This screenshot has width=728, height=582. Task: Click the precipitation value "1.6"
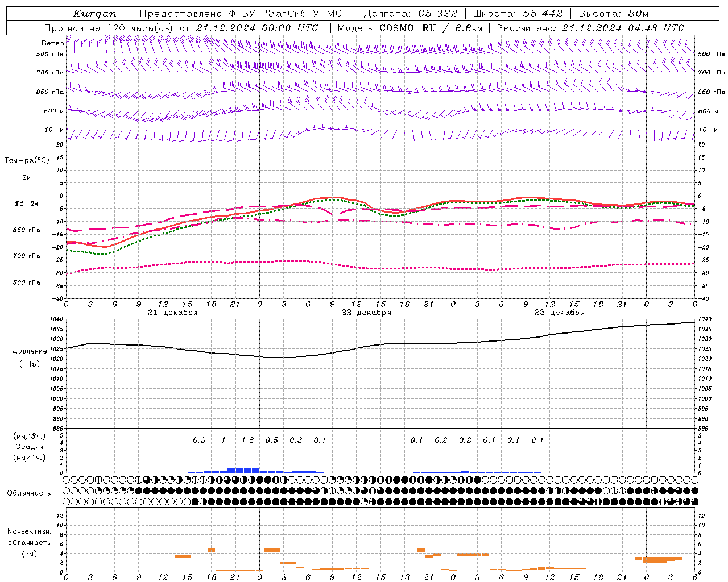(x=247, y=440)
